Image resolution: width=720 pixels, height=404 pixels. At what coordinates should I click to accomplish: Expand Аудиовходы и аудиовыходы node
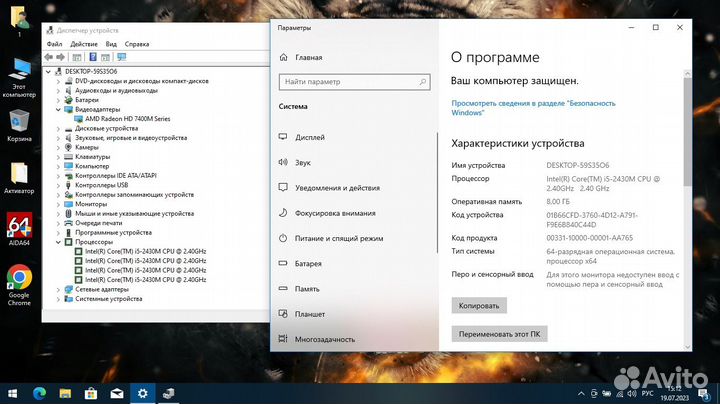(58, 90)
